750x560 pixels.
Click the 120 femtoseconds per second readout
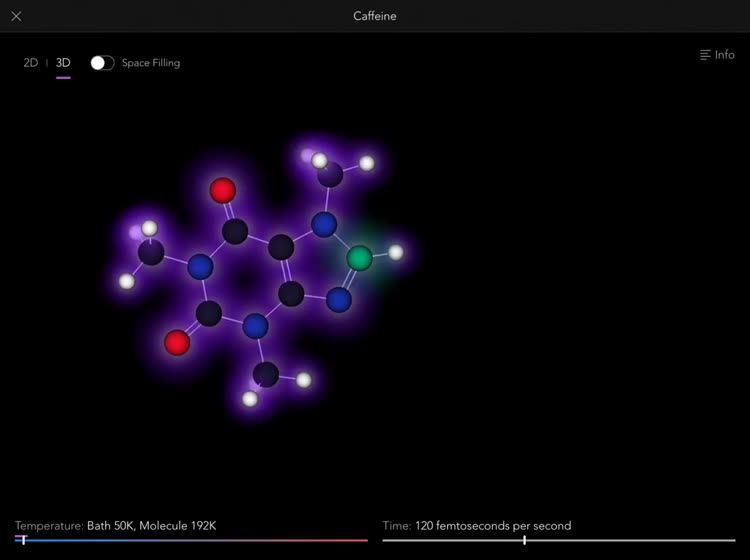pos(493,526)
